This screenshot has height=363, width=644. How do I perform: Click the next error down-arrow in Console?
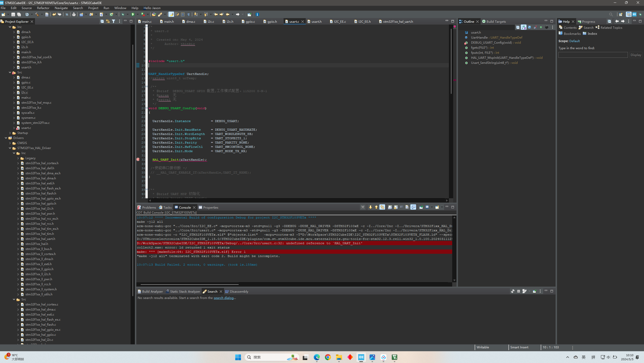coord(370,207)
